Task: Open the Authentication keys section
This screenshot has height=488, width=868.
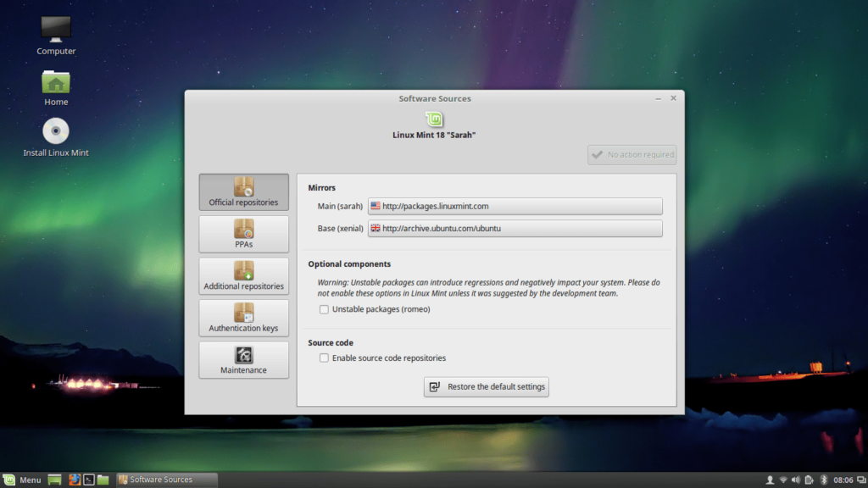Action: 243,318
